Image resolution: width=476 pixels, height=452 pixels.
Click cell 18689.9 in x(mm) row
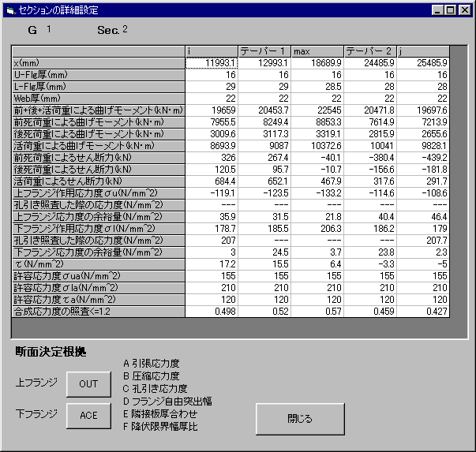click(x=317, y=63)
